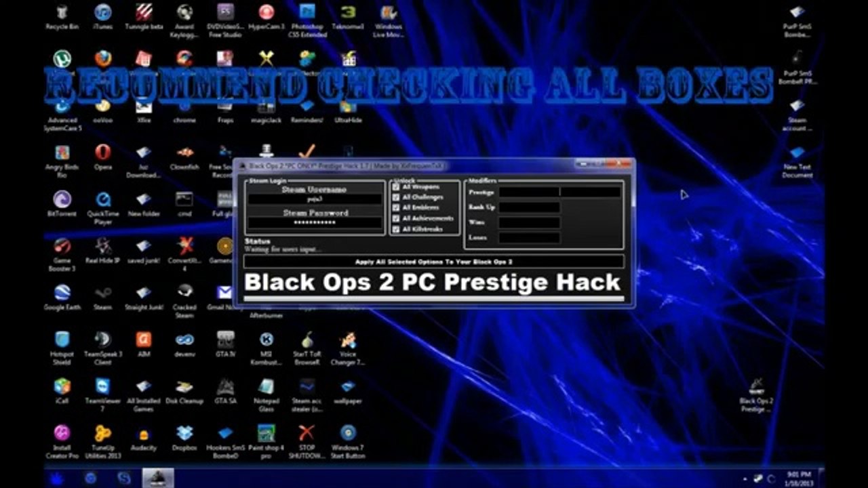Select the HyperCam 3 desktop icon

[267, 18]
